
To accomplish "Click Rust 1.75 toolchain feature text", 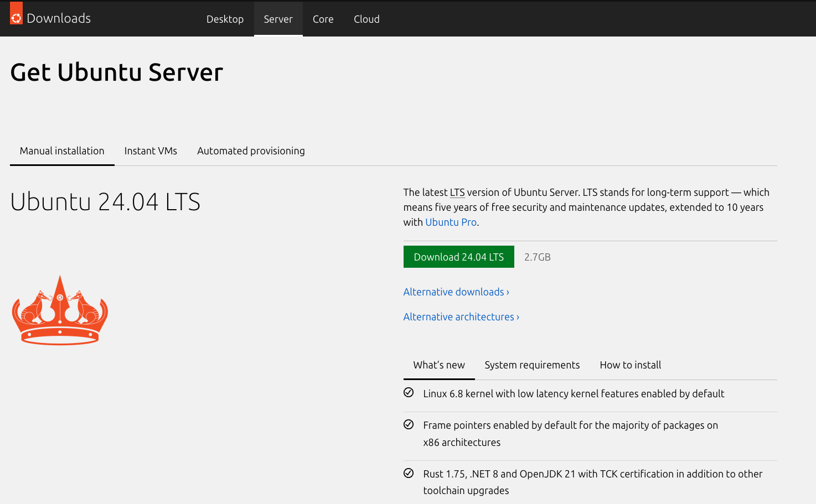I will tap(593, 482).
